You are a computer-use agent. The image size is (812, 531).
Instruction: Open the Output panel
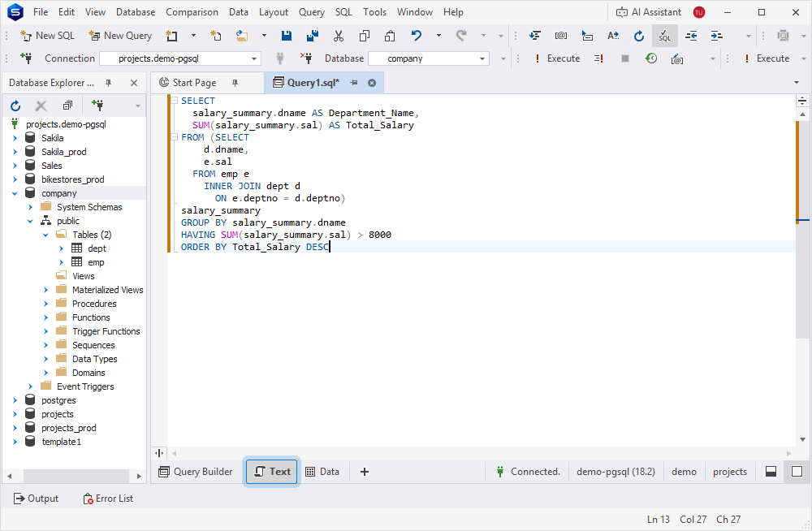36,499
